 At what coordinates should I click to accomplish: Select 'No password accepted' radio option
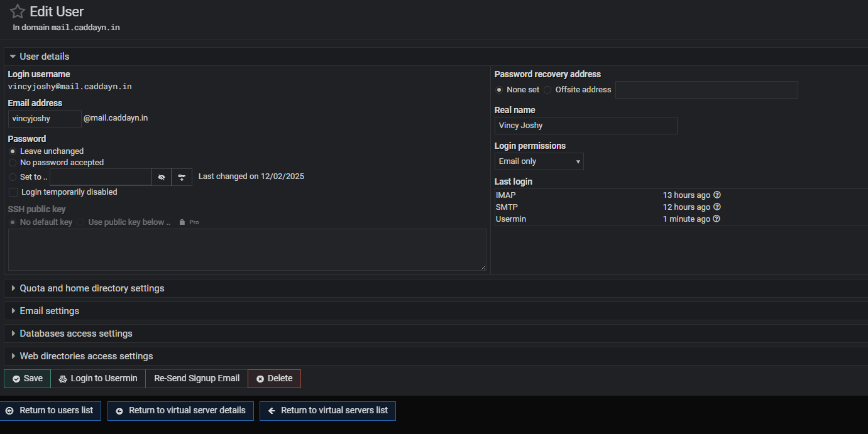pyautogui.click(x=13, y=163)
